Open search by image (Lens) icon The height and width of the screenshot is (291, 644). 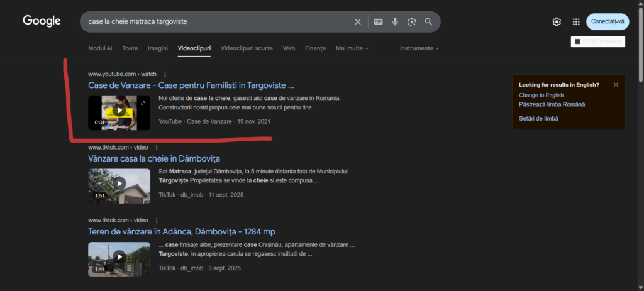point(412,22)
